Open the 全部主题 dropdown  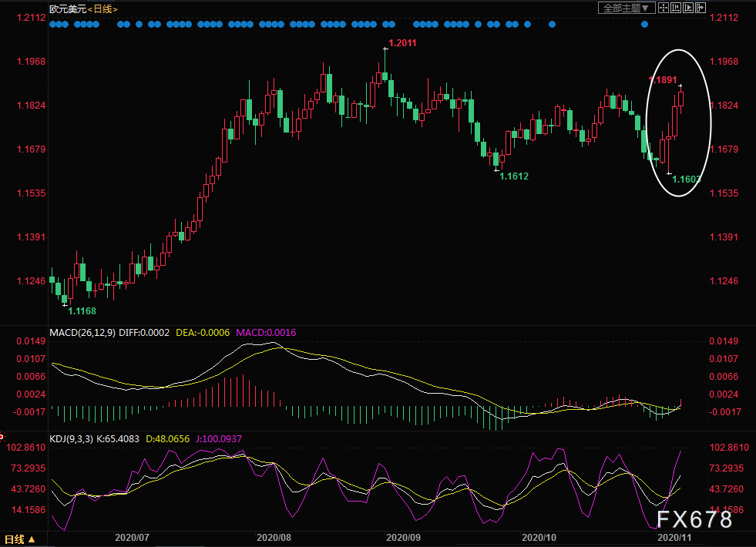point(627,8)
